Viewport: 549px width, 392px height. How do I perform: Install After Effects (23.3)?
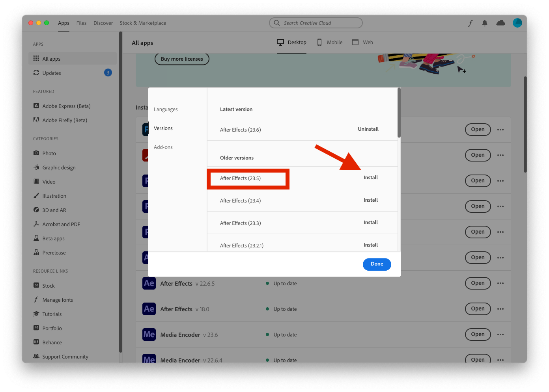[371, 223]
